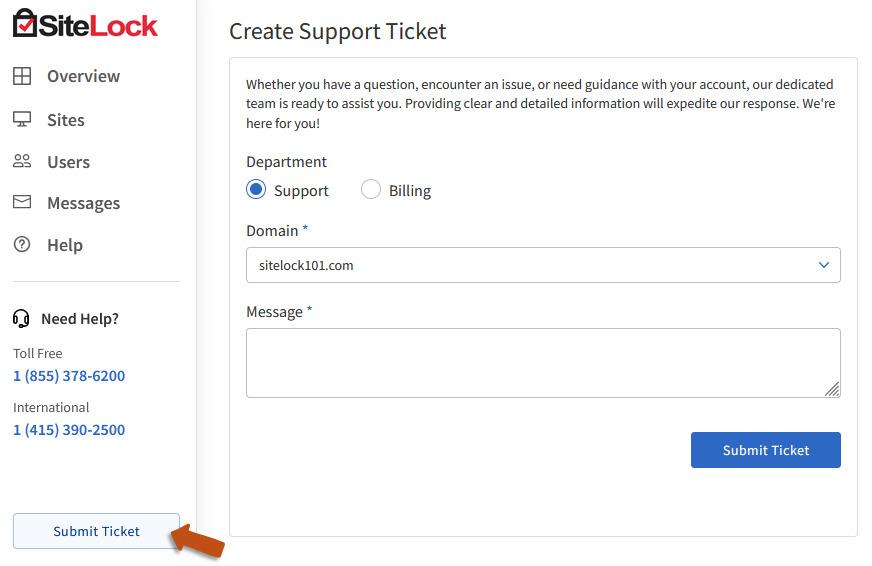
Task: Click the Help question mark icon
Action: click(22, 244)
